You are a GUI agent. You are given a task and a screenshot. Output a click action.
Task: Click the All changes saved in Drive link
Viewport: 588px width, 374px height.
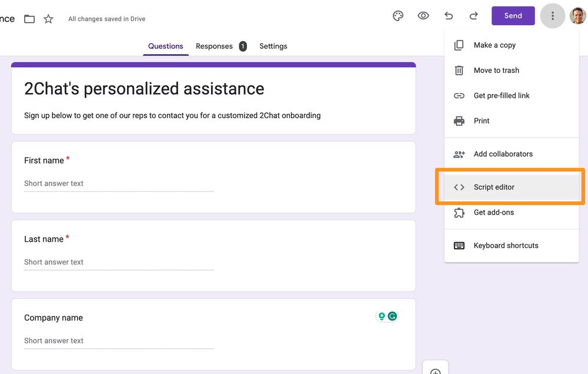click(106, 18)
